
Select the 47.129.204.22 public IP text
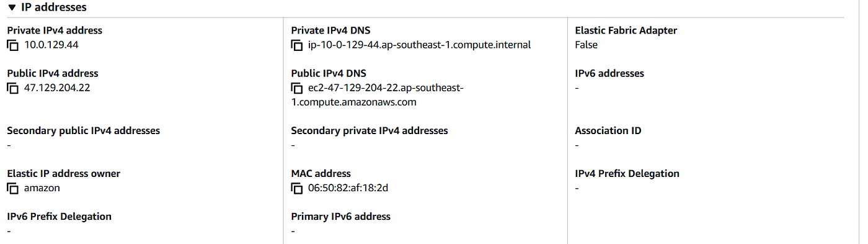click(57, 88)
